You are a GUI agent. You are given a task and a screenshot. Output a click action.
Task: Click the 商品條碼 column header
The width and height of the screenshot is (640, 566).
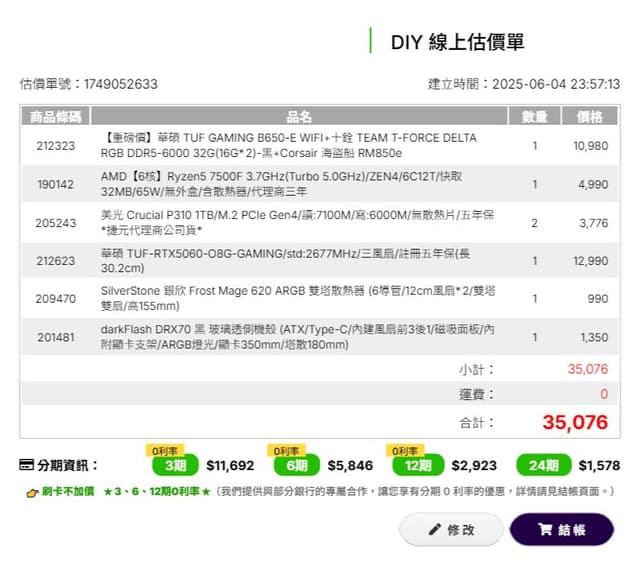[56, 117]
